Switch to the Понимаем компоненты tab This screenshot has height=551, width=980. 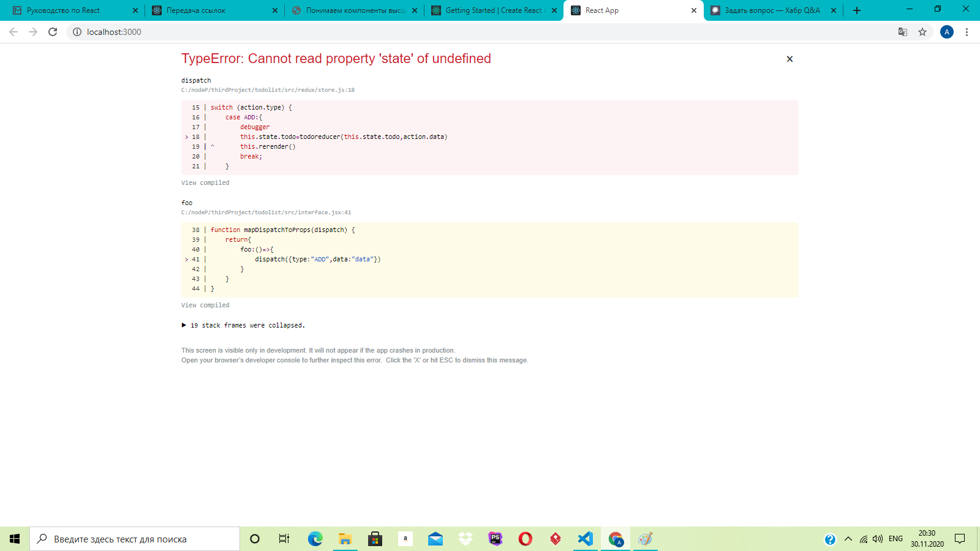pyautogui.click(x=355, y=10)
